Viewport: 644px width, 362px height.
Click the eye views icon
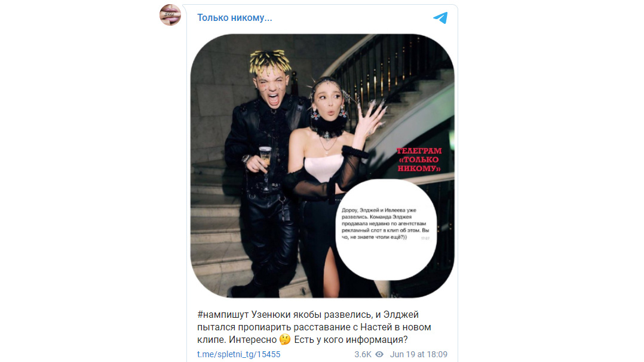coord(379,354)
